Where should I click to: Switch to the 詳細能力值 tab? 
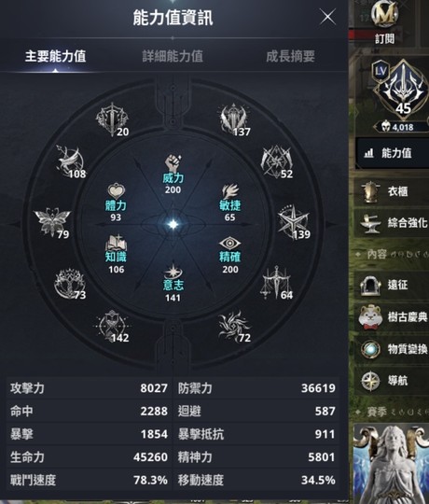coord(173,56)
